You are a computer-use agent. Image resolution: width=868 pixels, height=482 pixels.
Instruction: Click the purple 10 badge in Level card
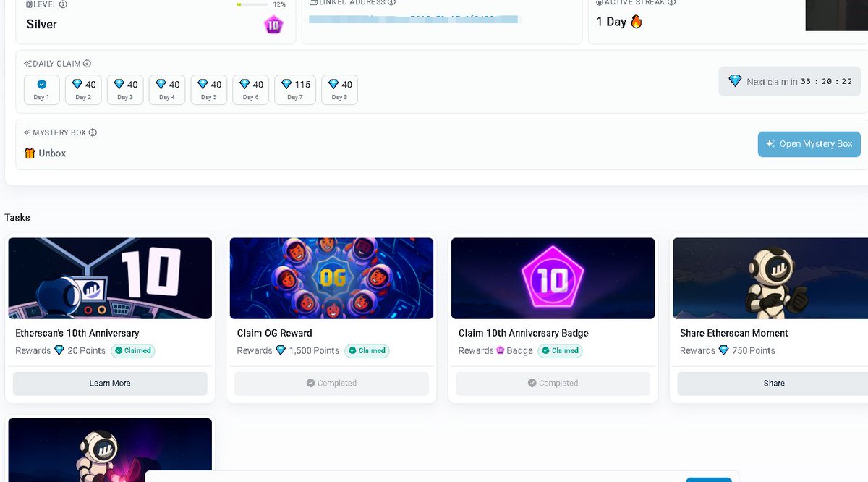point(273,25)
